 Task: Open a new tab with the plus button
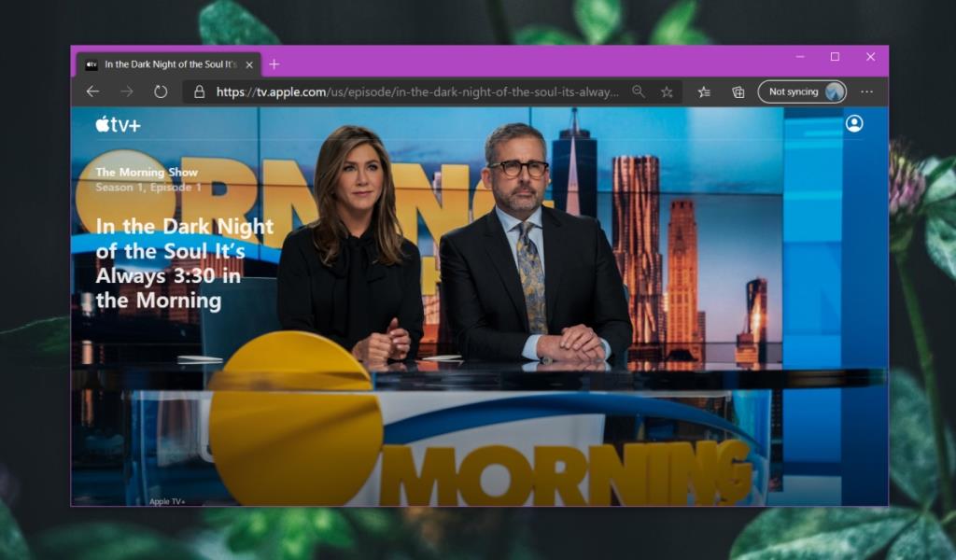274,64
